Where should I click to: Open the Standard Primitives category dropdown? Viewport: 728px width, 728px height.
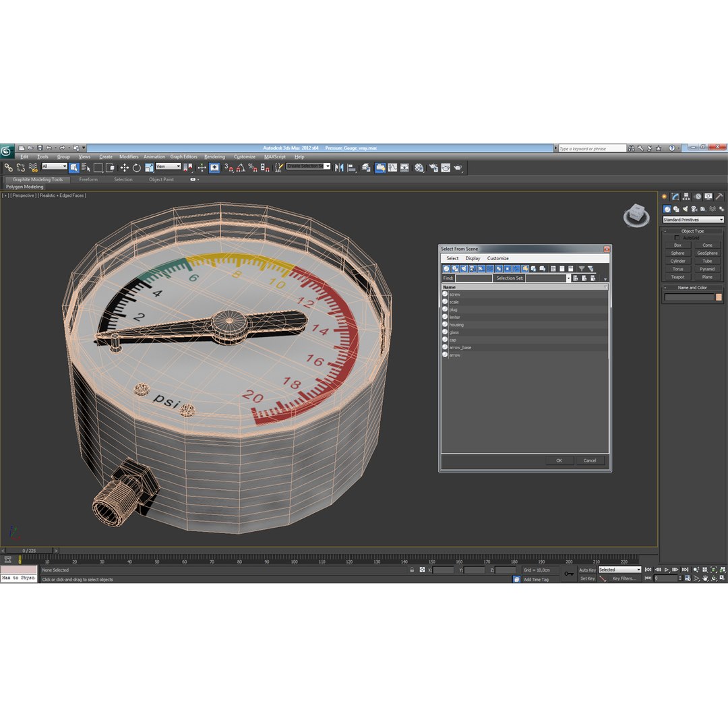(x=693, y=220)
